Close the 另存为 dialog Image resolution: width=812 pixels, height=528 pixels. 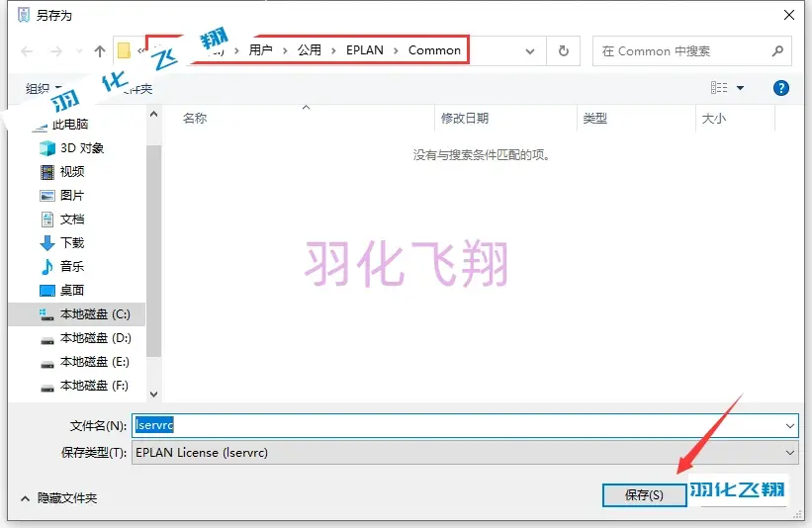pos(788,15)
